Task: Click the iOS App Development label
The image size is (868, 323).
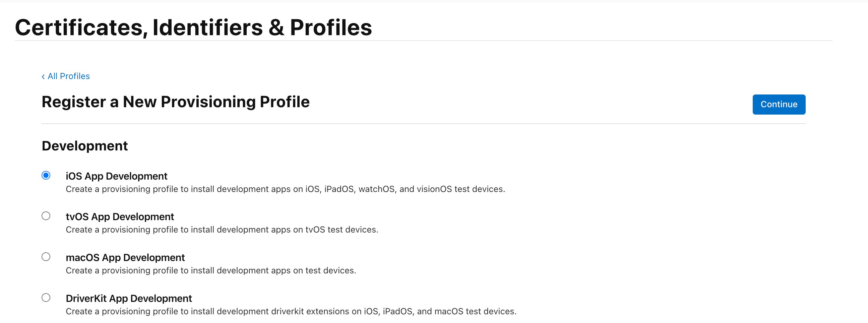Action: (116, 176)
